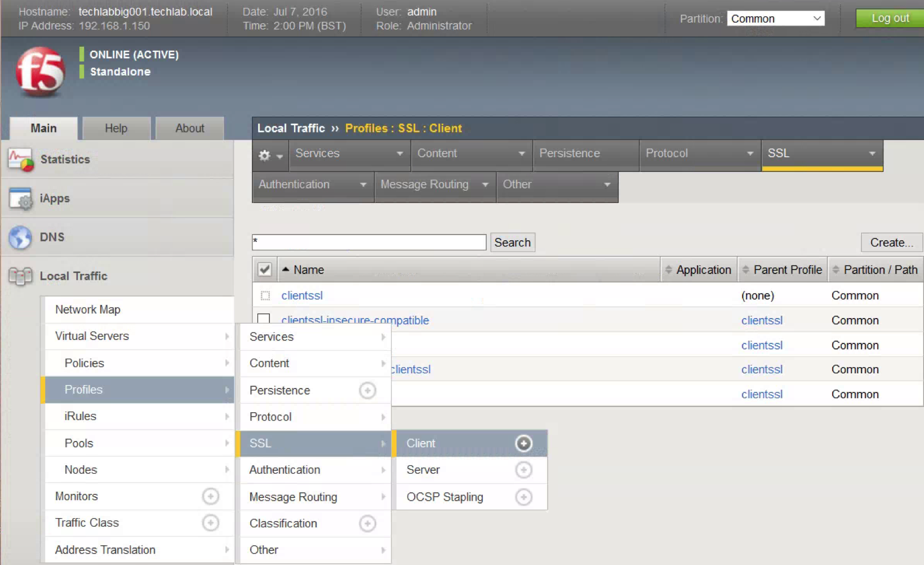Open the Protocol item in Profiles flyout
924x565 pixels.
[315, 417]
